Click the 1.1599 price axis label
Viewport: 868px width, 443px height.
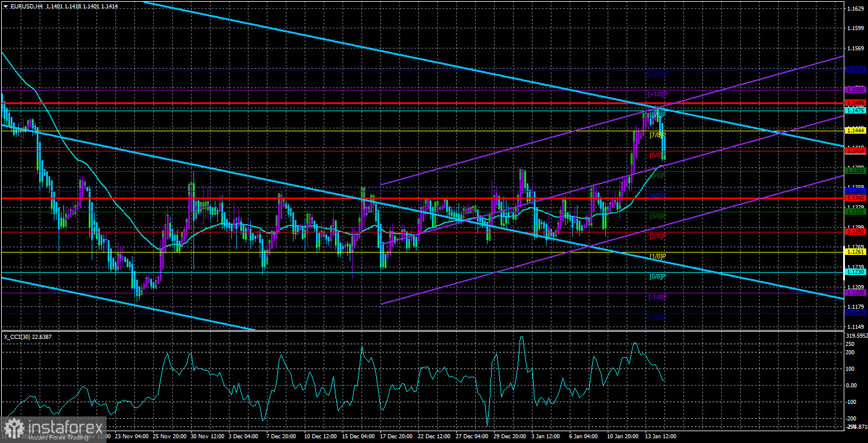(x=855, y=29)
